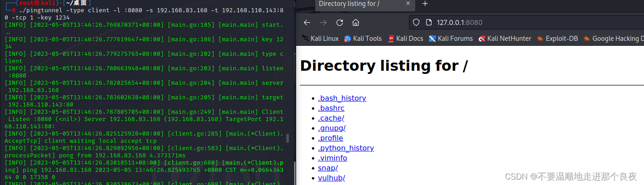Open the .gnupg/ directory link
This screenshot has width=644, height=185.
tap(332, 128)
